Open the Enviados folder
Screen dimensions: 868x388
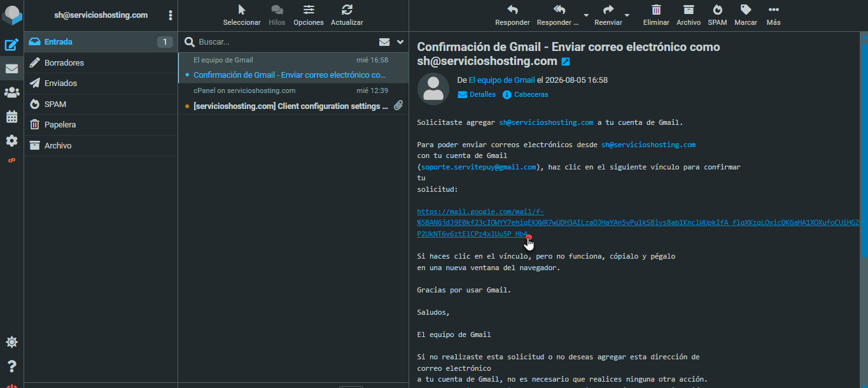point(101,83)
